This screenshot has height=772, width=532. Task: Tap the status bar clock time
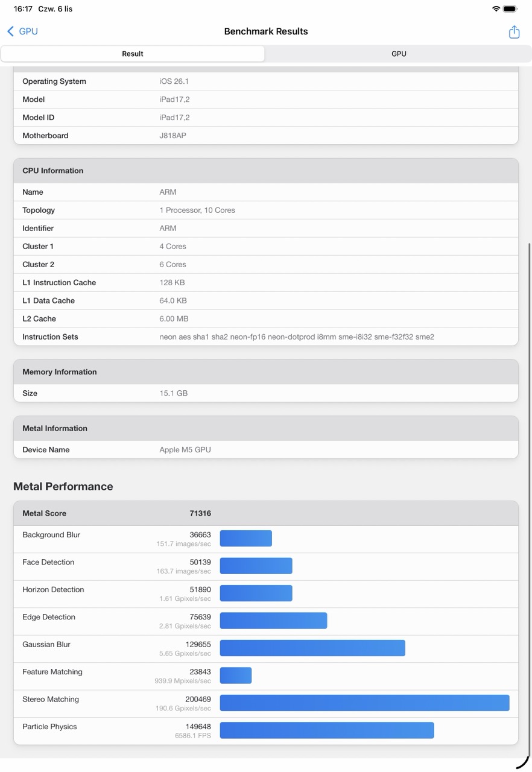[23, 9]
